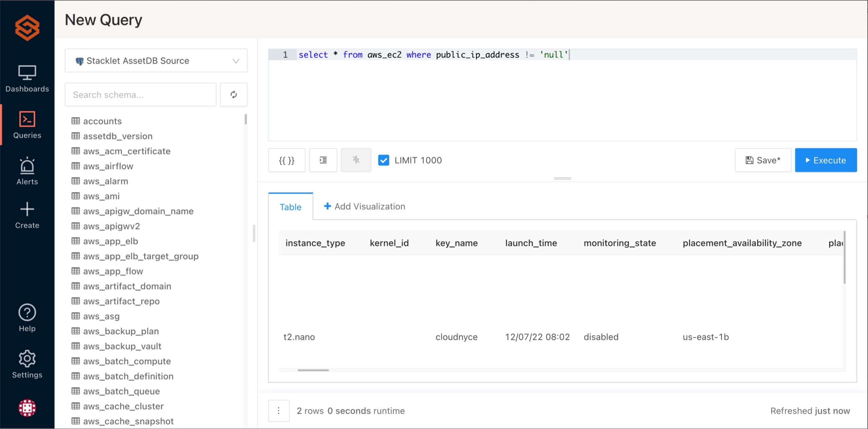Click the auto-format indent icon
The image size is (868, 429).
coord(323,160)
